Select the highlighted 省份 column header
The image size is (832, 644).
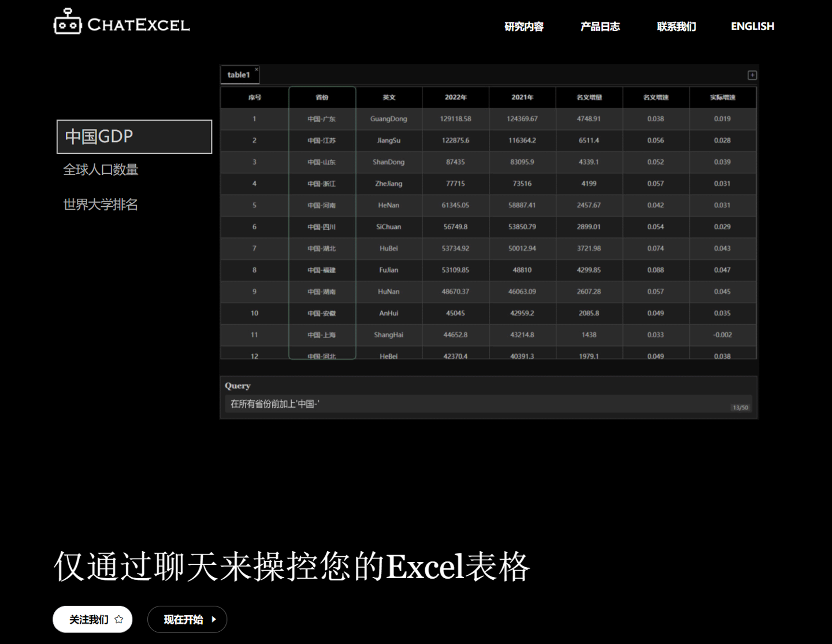click(x=322, y=97)
